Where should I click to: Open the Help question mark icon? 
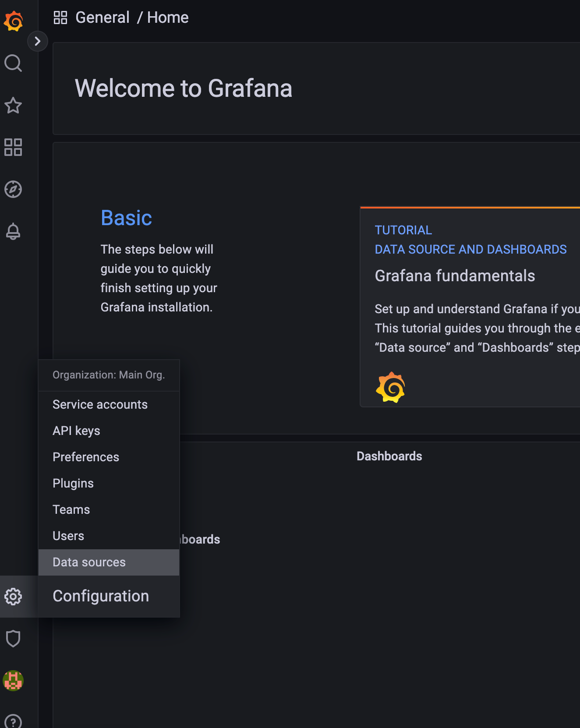coord(13,722)
